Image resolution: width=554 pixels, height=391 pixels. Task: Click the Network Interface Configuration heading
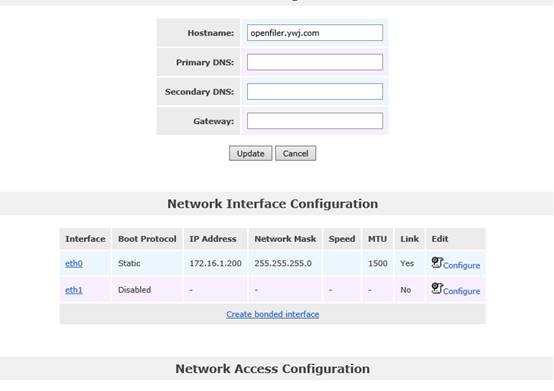[272, 204]
